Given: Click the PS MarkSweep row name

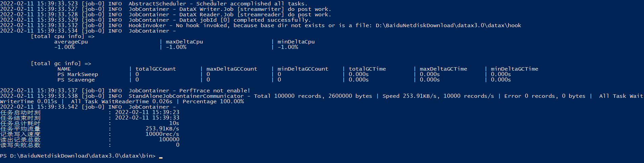Looking at the screenshot, I should (78, 74).
